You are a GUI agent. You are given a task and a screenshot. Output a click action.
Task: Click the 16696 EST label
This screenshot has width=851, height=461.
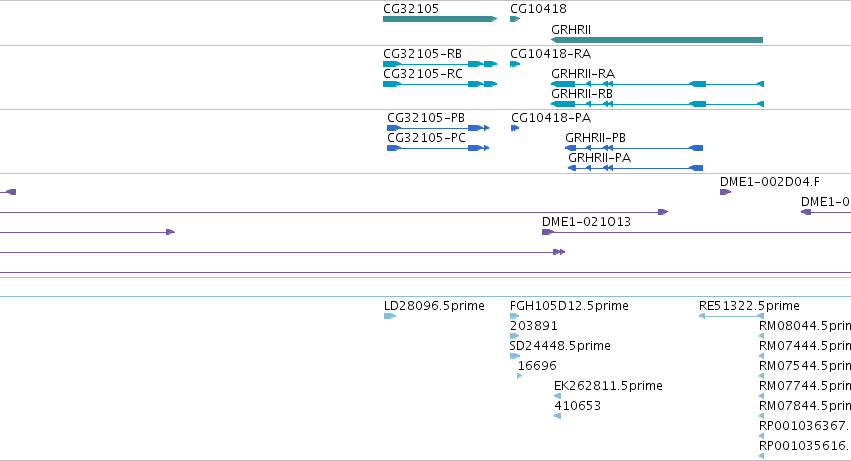point(537,366)
